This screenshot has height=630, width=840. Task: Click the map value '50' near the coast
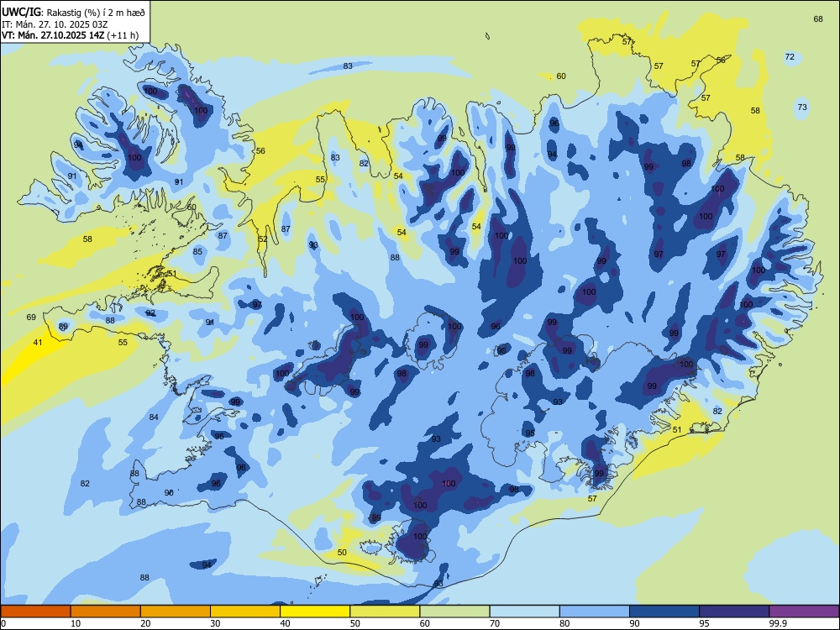click(x=342, y=553)
